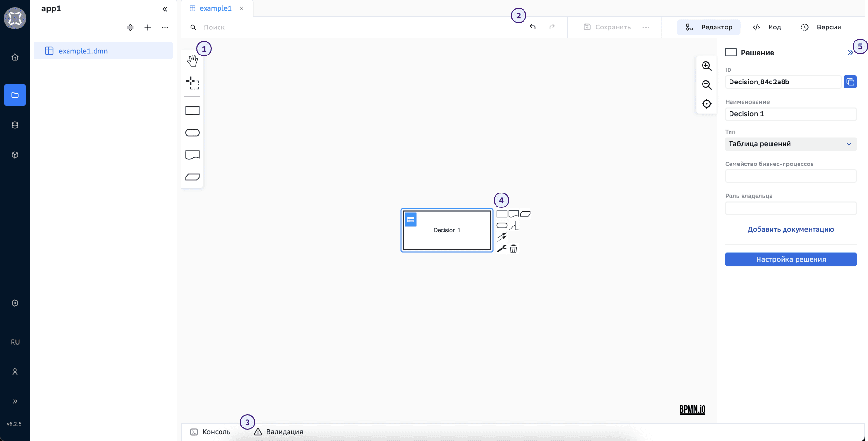The height and width of the screenshot is (441, 868).
Task: Pick Knowledge Source shape from palette
Action: tap(193, 155)
